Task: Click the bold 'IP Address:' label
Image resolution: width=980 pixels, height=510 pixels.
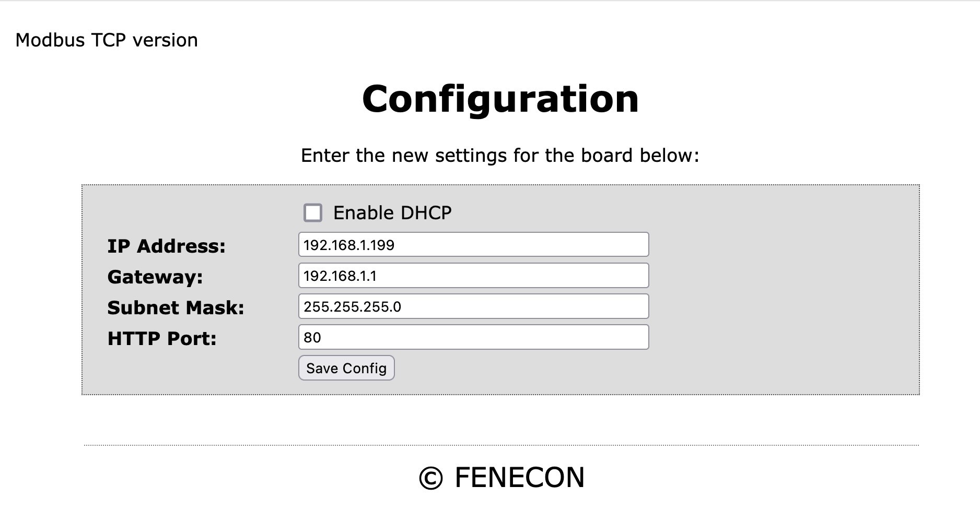Action: pyautogui.click(x=166, y=246)
